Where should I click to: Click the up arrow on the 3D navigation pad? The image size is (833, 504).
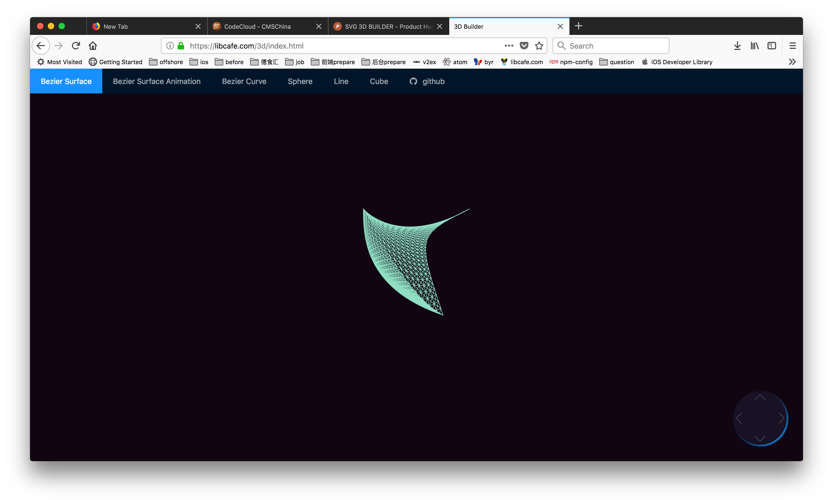(x=760, y=398)
